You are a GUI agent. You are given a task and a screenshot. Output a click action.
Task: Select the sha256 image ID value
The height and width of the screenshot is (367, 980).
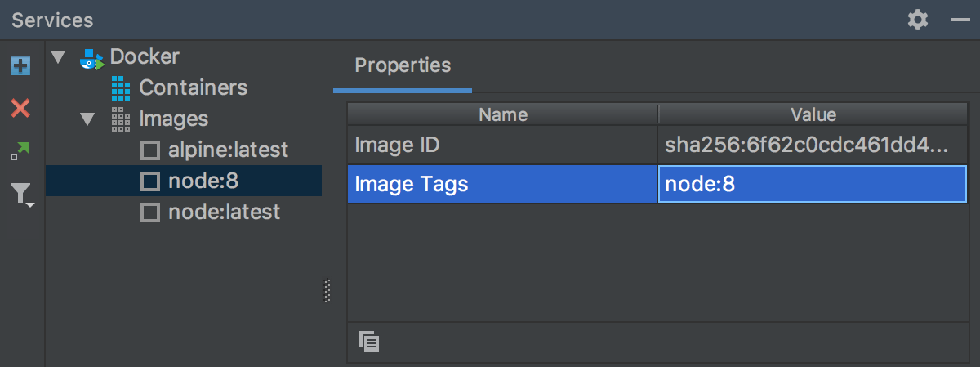pos(813,145)
